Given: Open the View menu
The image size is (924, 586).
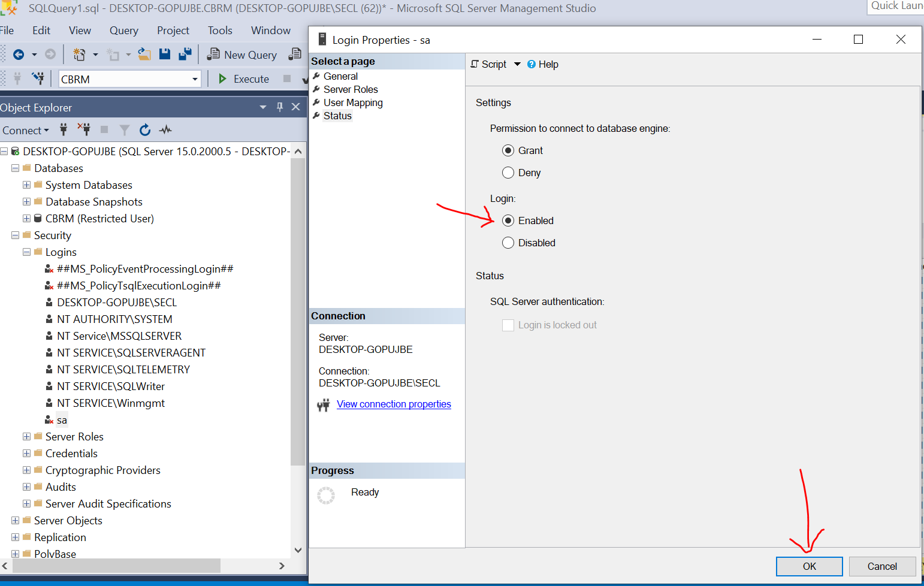Looking at the screenshot, I should coord(80,31).
